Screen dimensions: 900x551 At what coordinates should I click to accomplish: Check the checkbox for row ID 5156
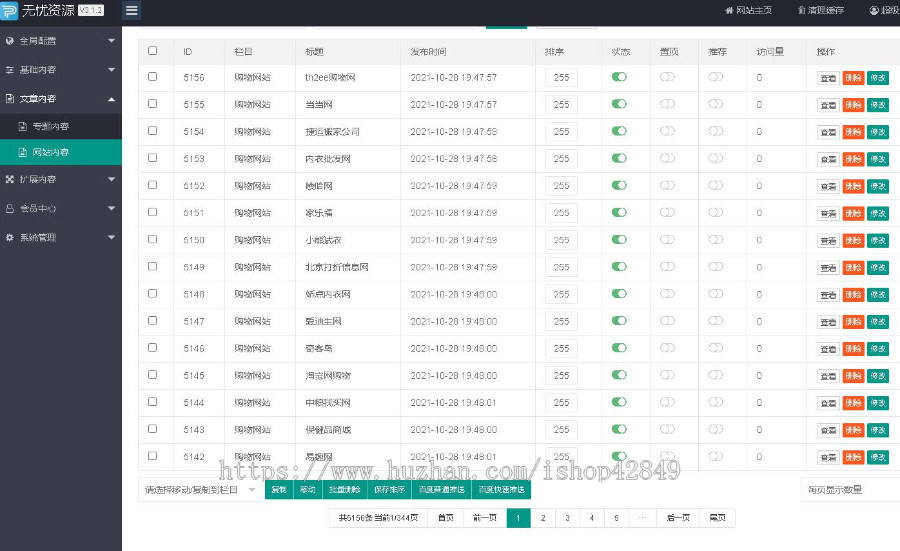point(152,76)
